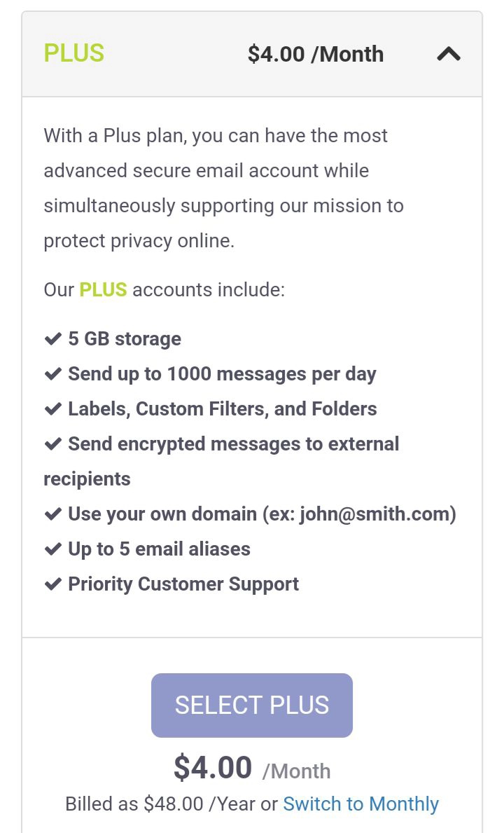Click checkmark beside Priority Customer Support
The image size is (504, 833).
53,584
